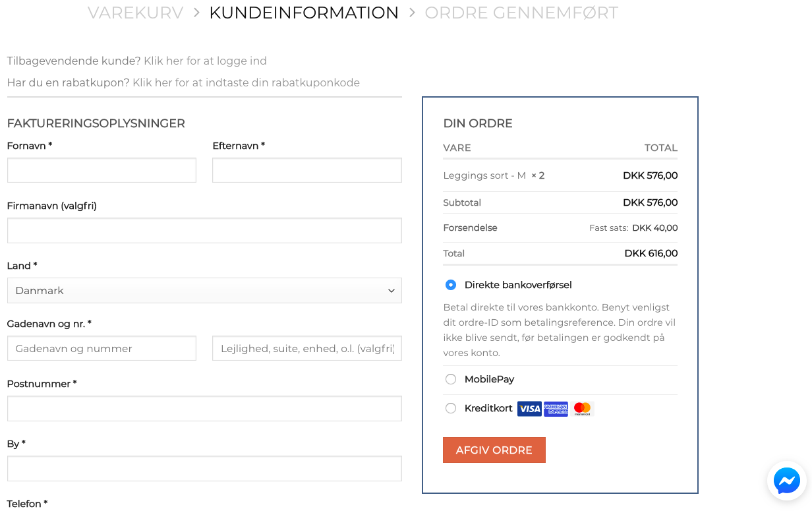Go back to the Varekurv step
Screen dimensions: 812x513
click(136, 13)
